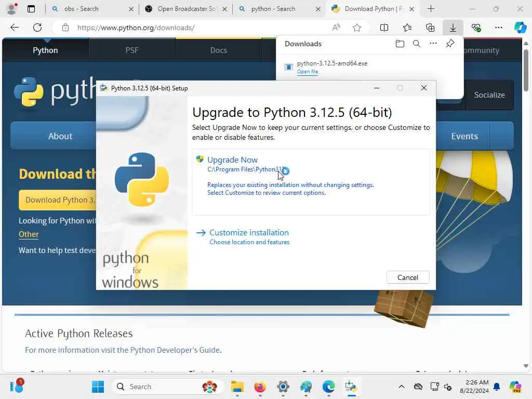
Task: Search downloads in Downloads panel
Action: point(417,44)
